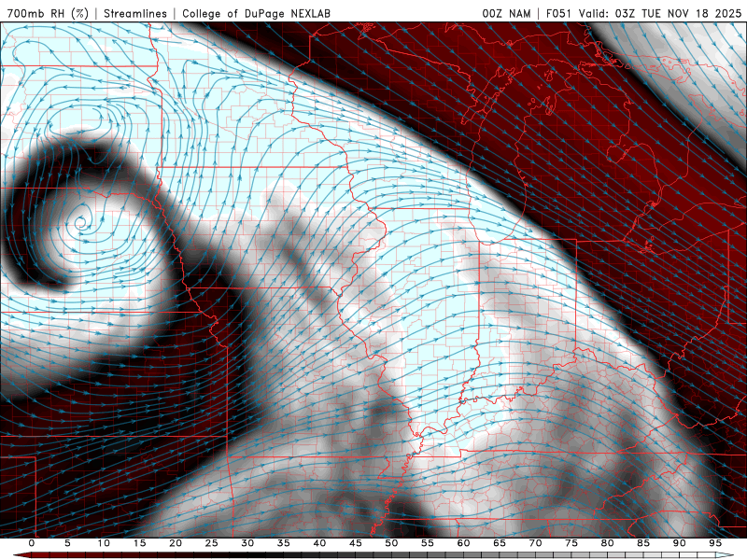Click the "700mb RH (%)" title text
747x560 pixels.
coord(48,13)
